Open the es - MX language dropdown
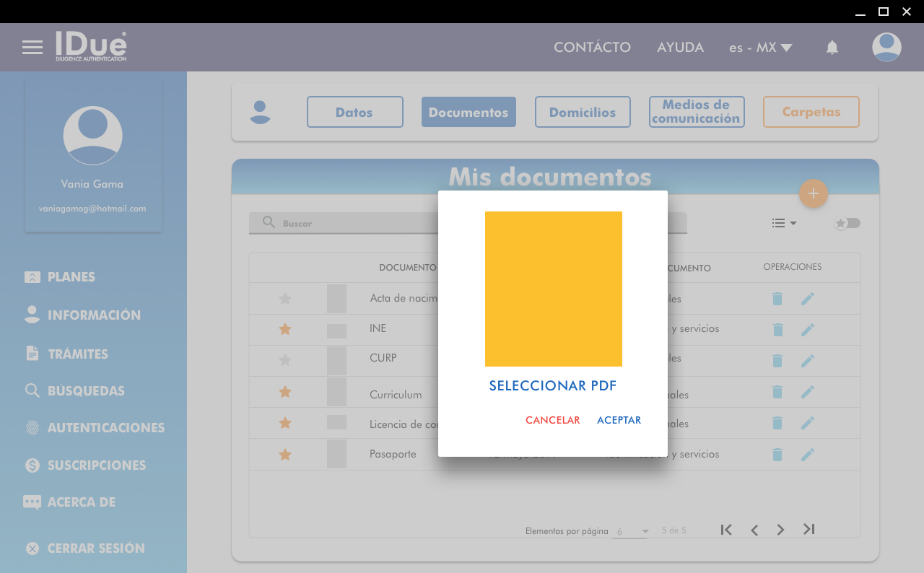 point(760,48)
